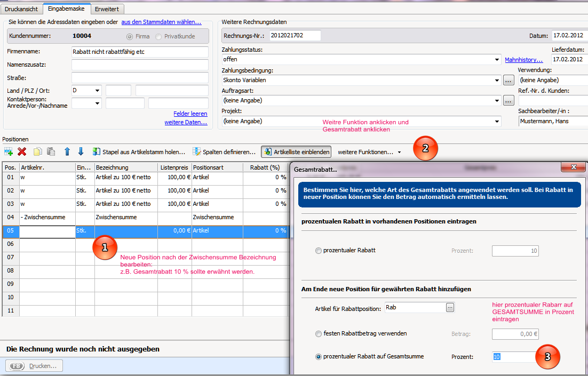The height and width of the screenshot is (376, 588).
Task: Click the ellipsis button beside Auftragsart
Action: (508, 100)
